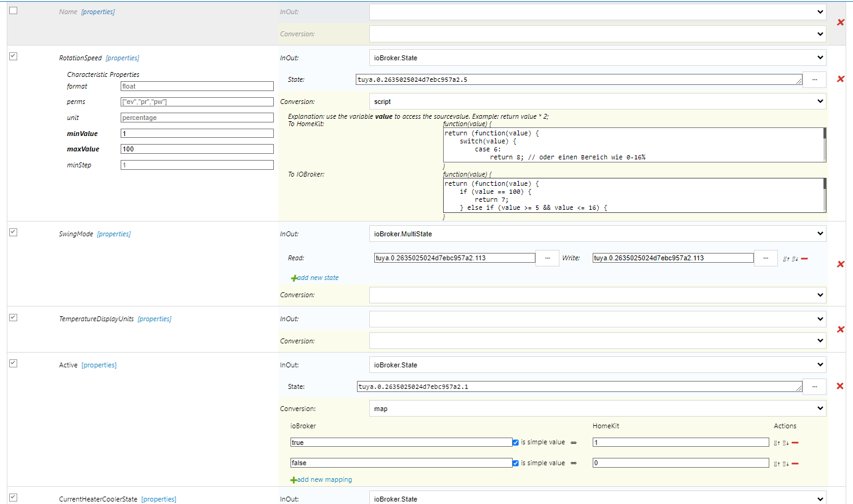Open the SwingMode Conversion dropdown

598,295
